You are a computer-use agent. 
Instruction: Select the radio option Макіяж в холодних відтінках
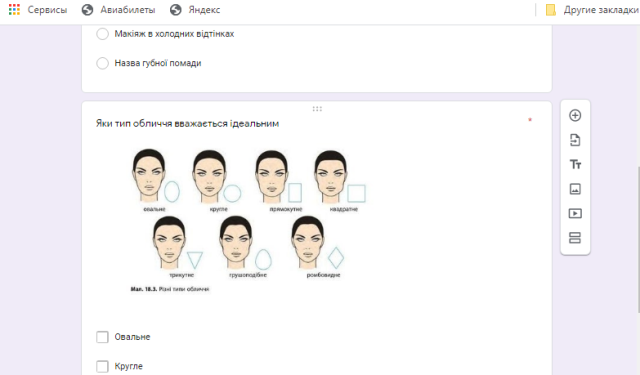pos(102,34)
